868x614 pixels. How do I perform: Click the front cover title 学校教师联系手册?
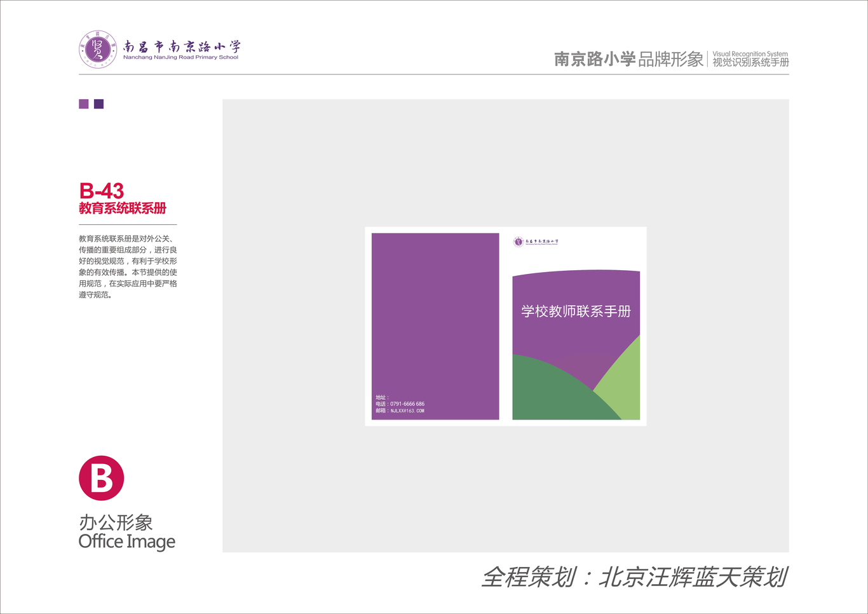click(x=576, y=311)
